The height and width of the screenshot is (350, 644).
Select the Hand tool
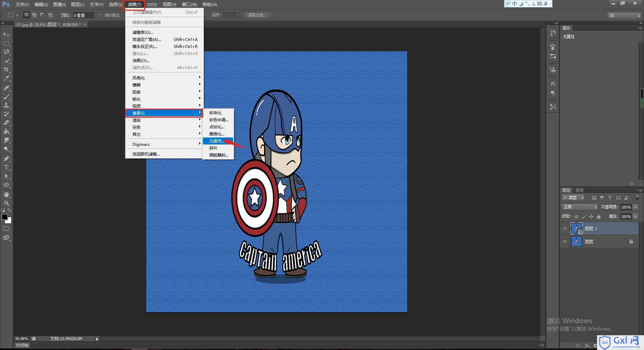pos(6,194)
